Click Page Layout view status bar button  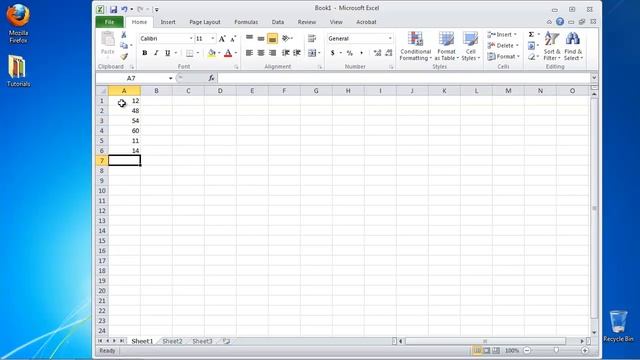487,350
